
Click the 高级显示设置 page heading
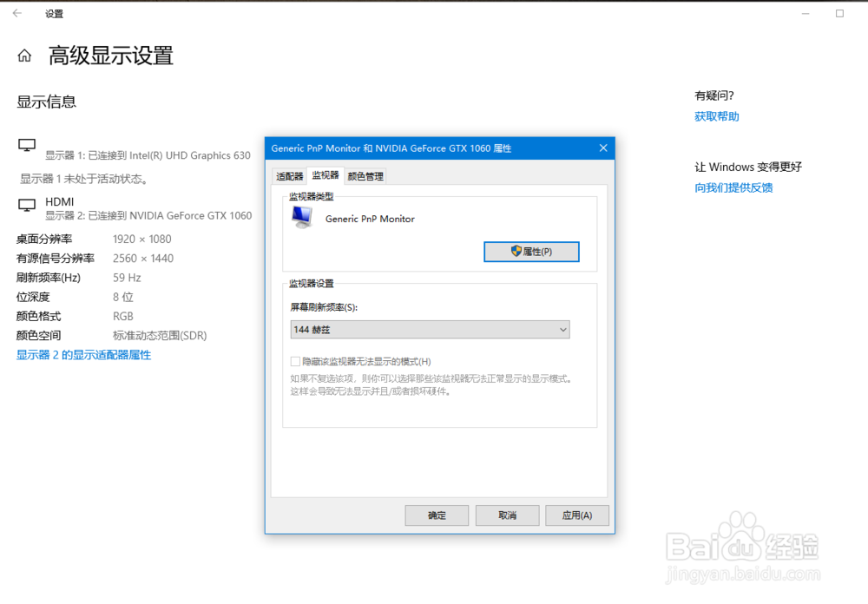pyautogui.click(x=111, y=56)
